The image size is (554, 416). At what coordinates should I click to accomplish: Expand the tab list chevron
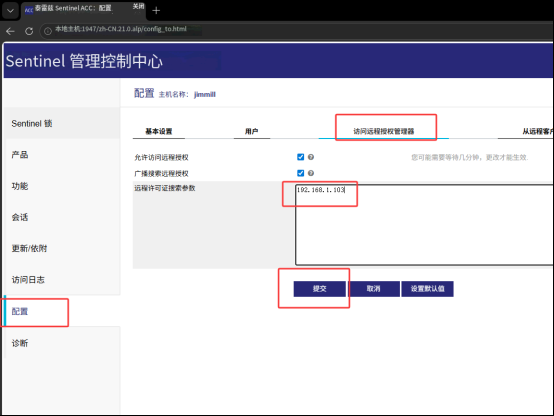click(10, 11)
